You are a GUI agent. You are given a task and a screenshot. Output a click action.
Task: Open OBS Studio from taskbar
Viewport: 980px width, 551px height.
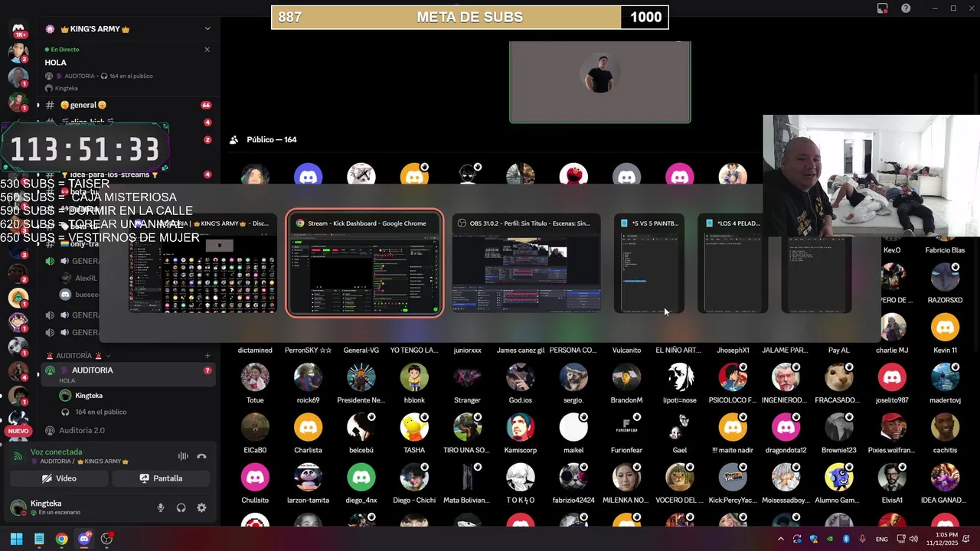click(x=106, y=539)
